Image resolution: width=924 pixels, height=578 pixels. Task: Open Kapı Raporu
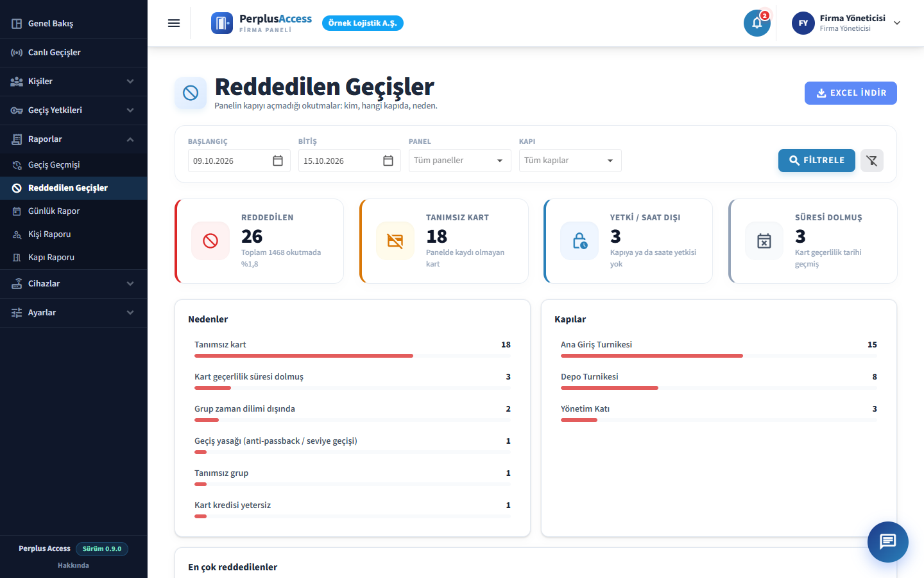[x=74, y=258]
